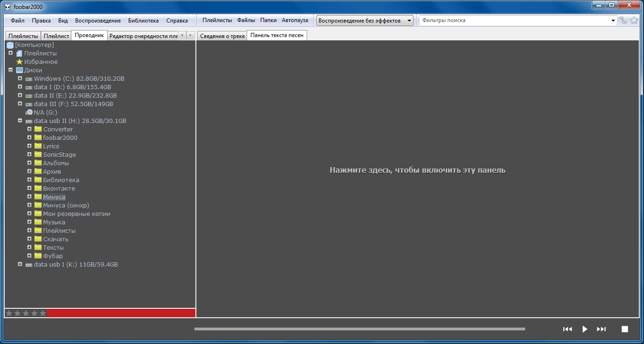644x344 pixels.
Task: Open the playback effects dropdown
Action: 365,21
